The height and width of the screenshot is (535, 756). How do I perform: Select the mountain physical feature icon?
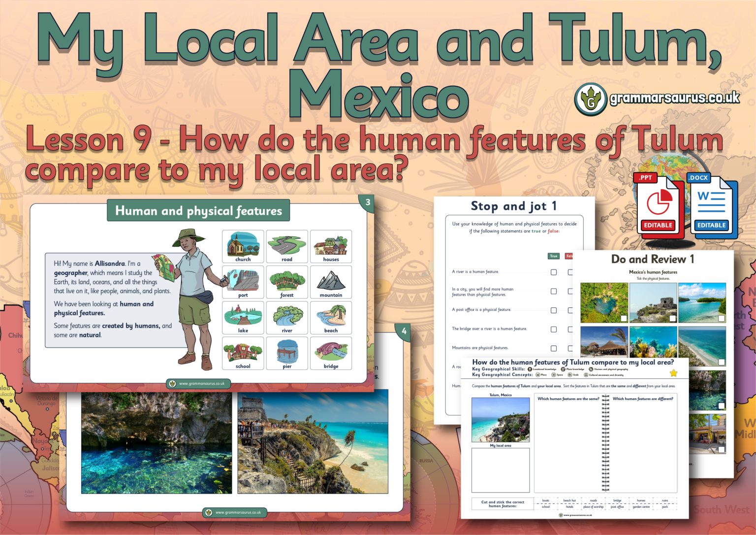point(331,282)
